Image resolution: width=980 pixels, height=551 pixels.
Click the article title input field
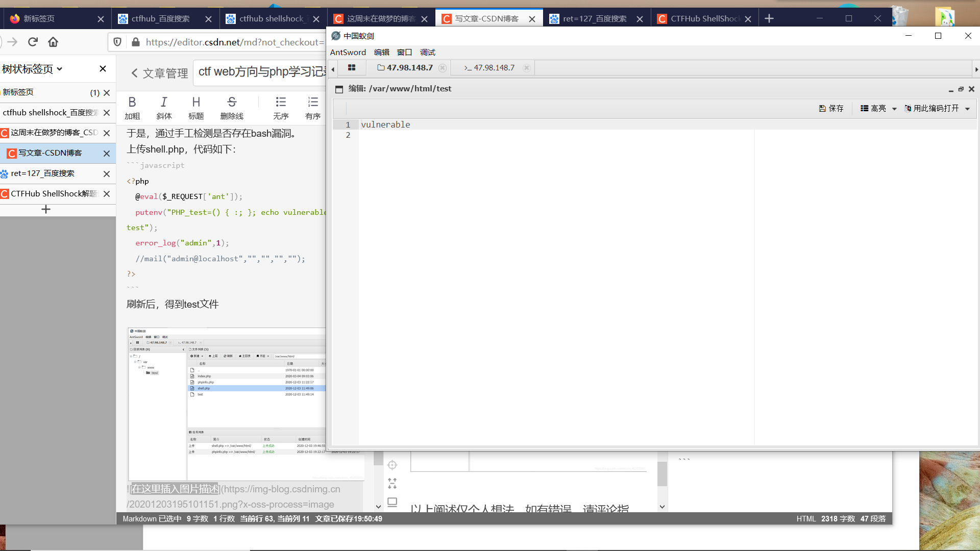(261, 72)
